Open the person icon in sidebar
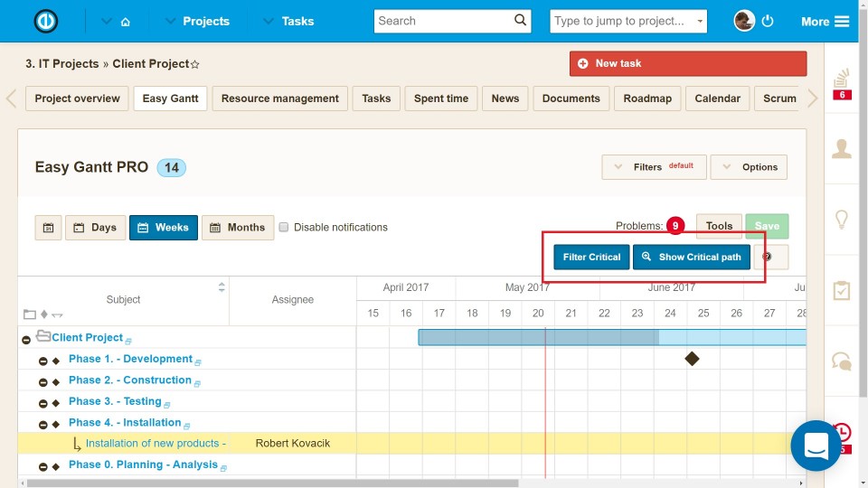Screen dimensions: 868x488 (x=842, y=149)
